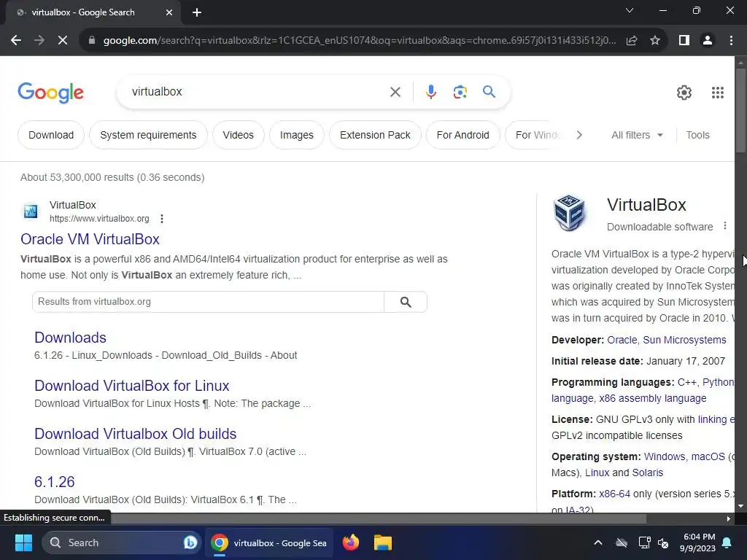
Task: Click the blue magnifier search button
Action: pos(489,91)
